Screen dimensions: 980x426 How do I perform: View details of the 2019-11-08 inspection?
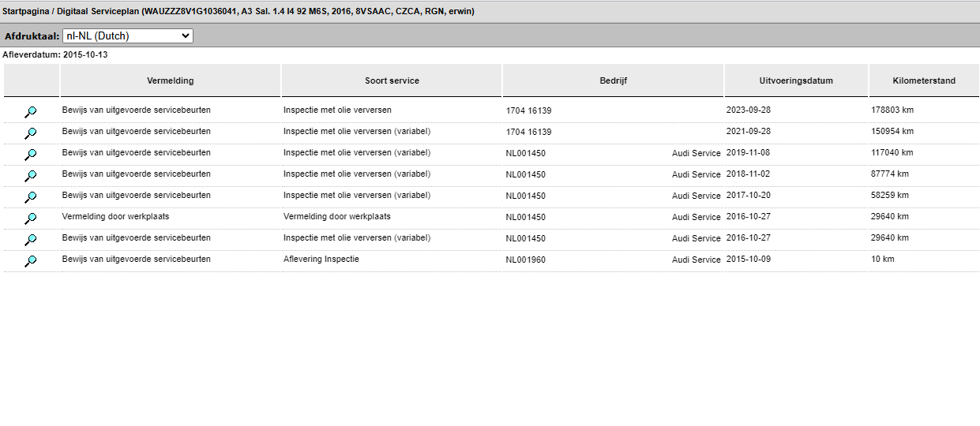31,154
